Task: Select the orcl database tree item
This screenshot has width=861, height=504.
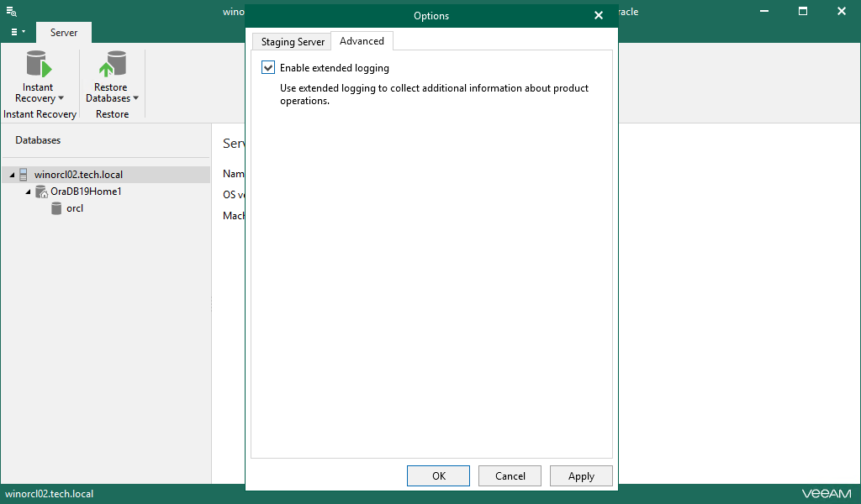Action: coord(75,208)
